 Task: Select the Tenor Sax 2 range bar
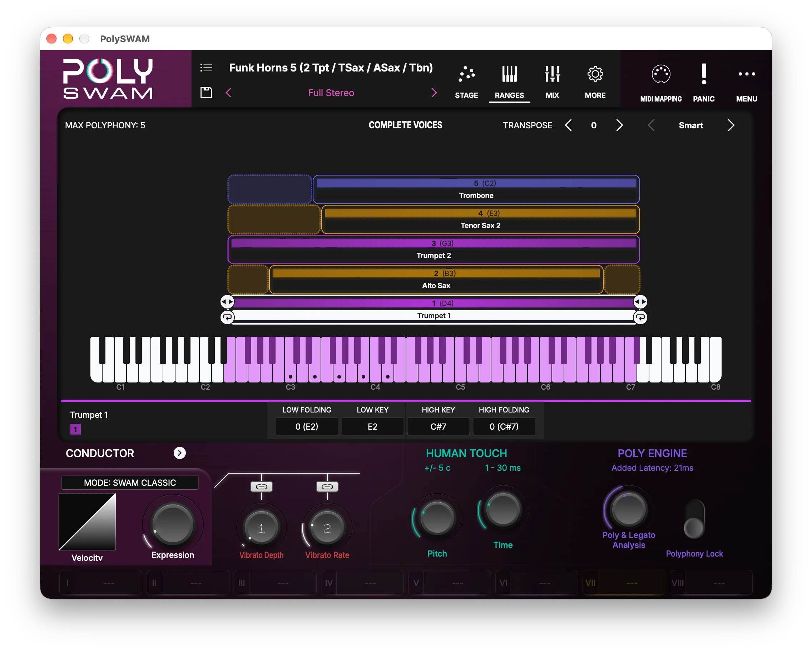click(x=481, y=219)
